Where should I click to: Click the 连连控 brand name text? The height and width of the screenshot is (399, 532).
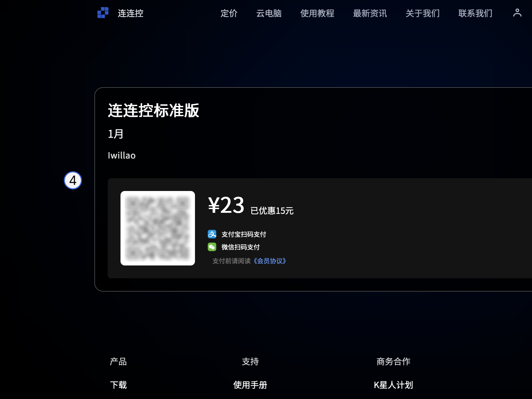(131, 13)
